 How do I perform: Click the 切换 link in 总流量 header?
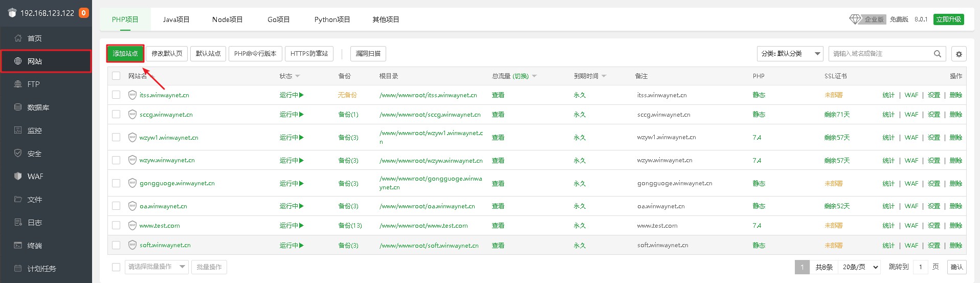(521, 76)
